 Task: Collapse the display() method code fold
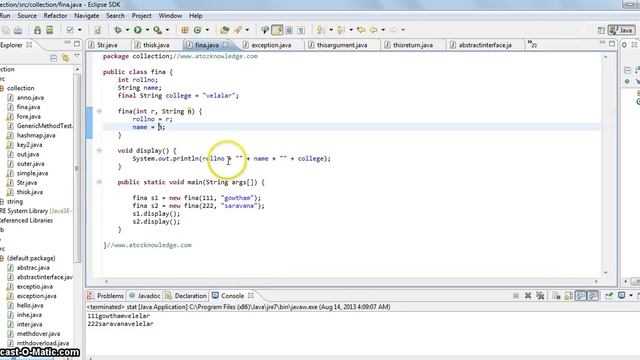99,151
